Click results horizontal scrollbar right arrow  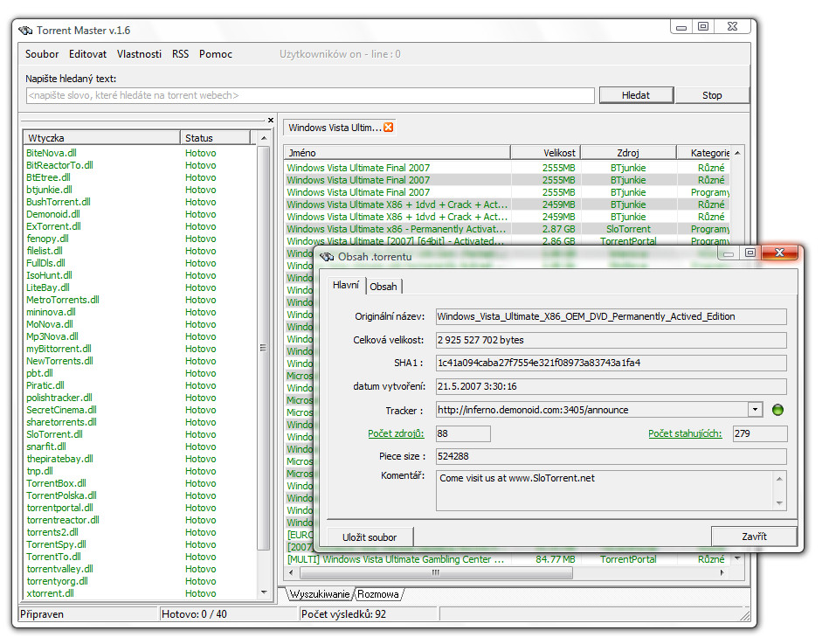click(722, 572)
